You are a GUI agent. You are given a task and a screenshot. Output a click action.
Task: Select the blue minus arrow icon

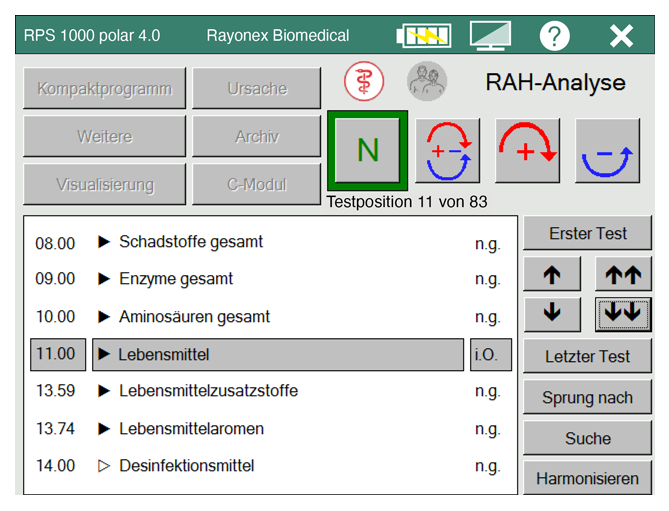point(607,151)
